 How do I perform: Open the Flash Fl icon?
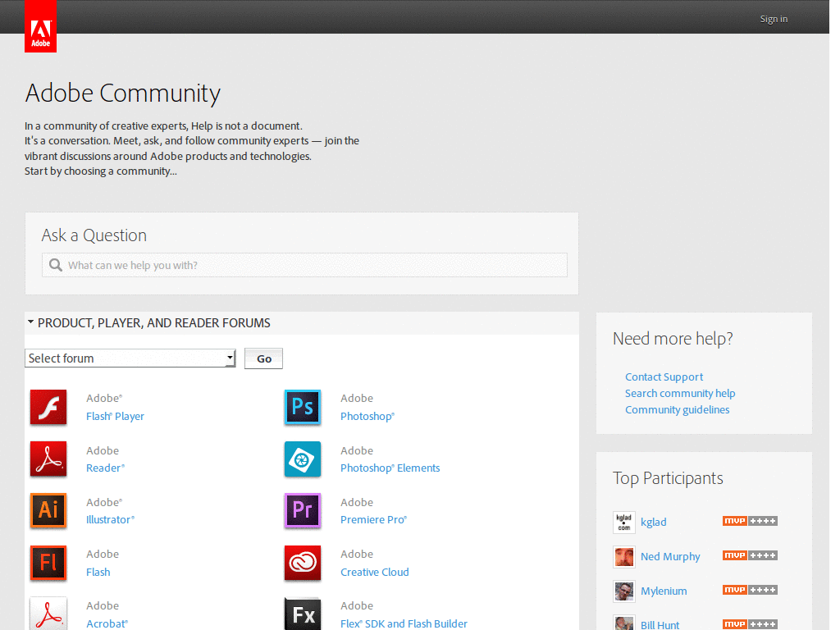click(48, 563)
